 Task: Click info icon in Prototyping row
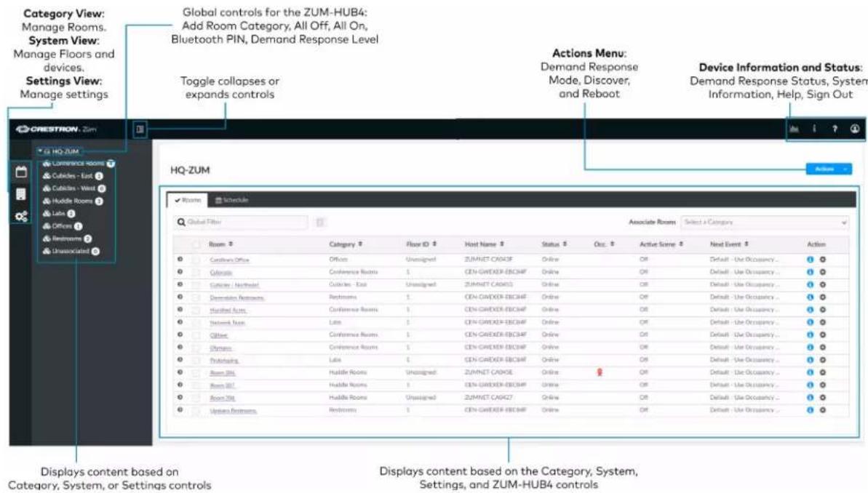point(810,360)
